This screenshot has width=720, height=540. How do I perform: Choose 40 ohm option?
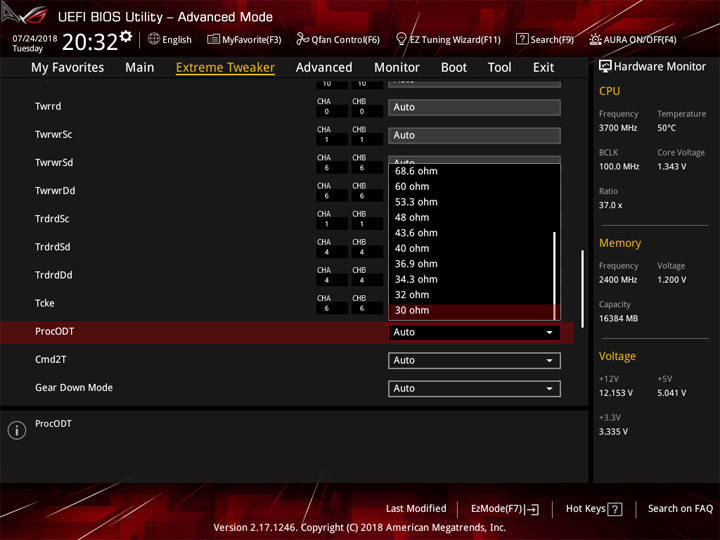pos(471,248)
